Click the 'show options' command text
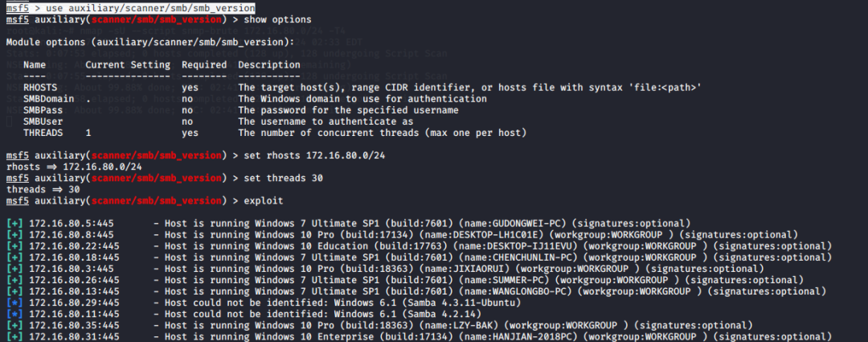Image resolution: width=868 pixels, height=342 pixels. tap(277, 19)
